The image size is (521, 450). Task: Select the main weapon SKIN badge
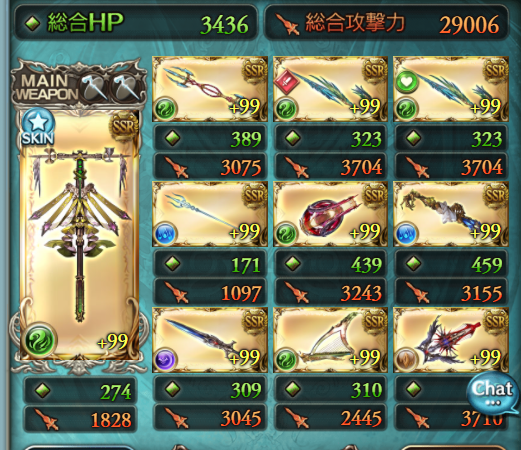click(x=38, y=128)
